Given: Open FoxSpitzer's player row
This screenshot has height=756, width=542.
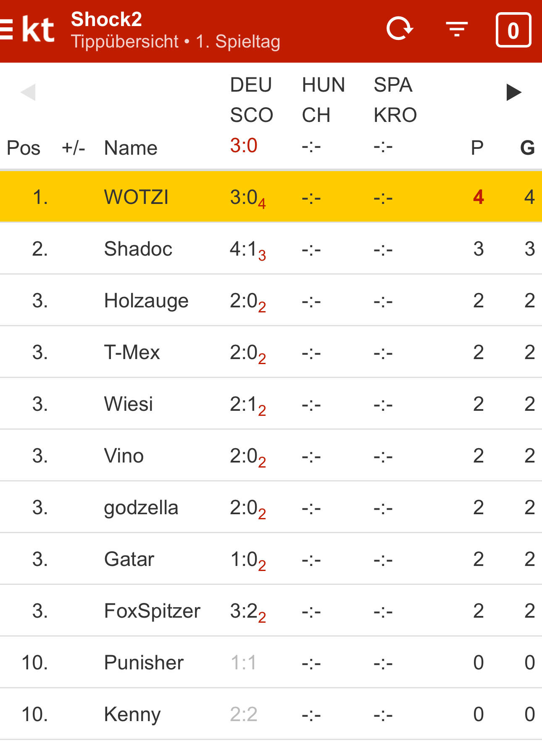Looking at the screenshot, I should point(152,611).
